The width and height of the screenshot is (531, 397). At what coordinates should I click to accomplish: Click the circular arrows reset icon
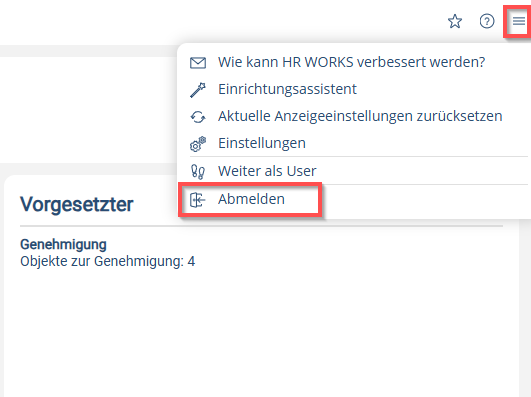click(x=198, y=117)
